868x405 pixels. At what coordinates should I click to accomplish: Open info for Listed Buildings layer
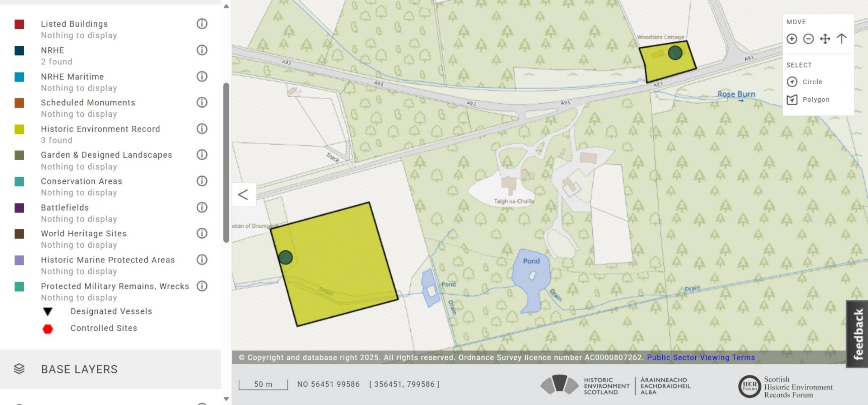pyautogui.click(x=202, y=24)
